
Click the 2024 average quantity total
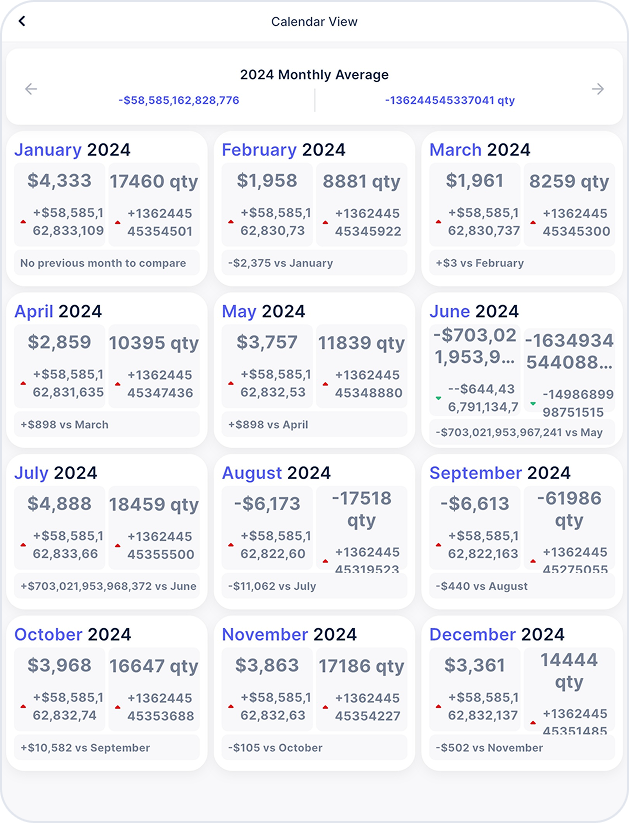tap(450, 100)
